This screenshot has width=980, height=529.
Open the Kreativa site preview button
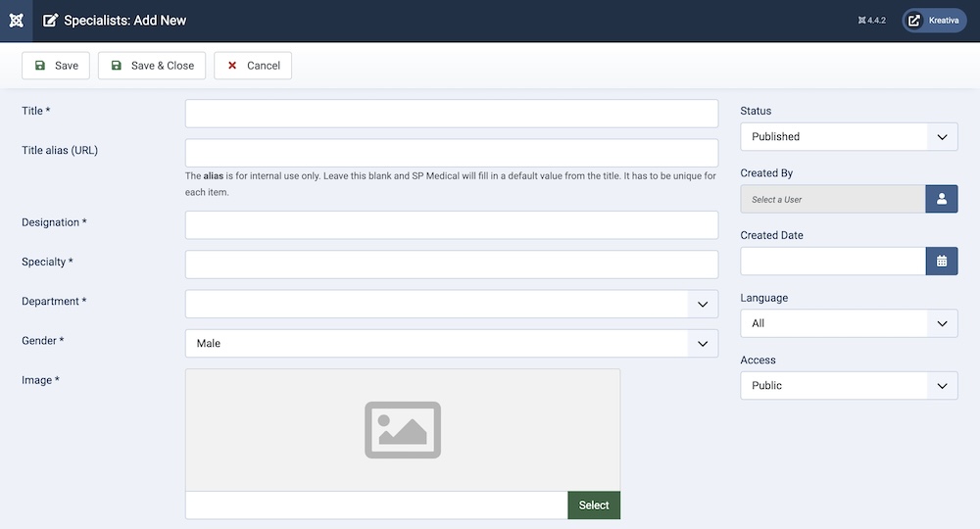click(x=934, y=21)
